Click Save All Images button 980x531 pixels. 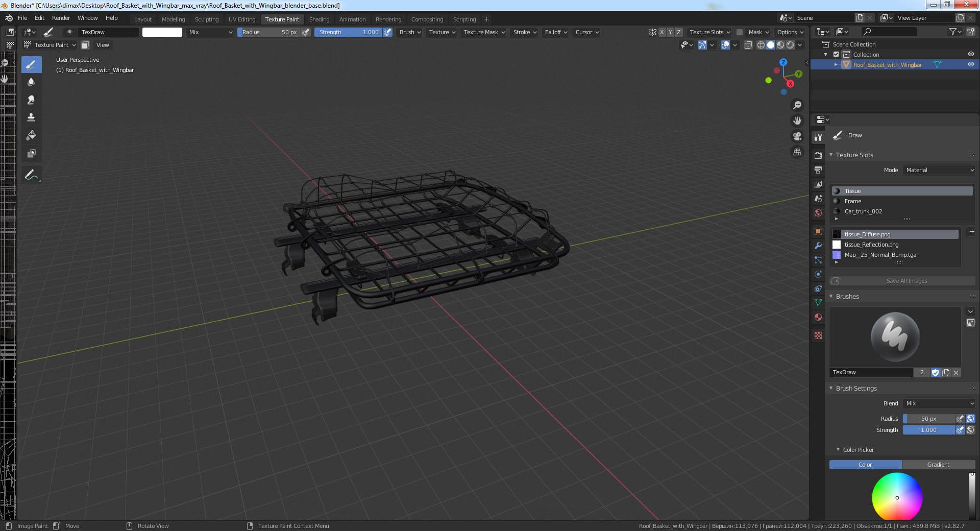[x=902, y=281]
